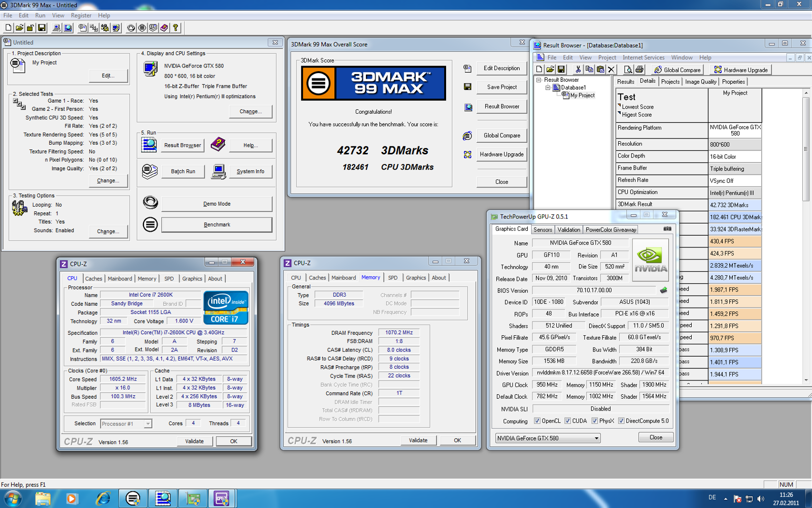812x508 pixels.
Task: Click the Display Settings monitor toolbar icon
Action: pyautogui.click(x=116, y=28)
